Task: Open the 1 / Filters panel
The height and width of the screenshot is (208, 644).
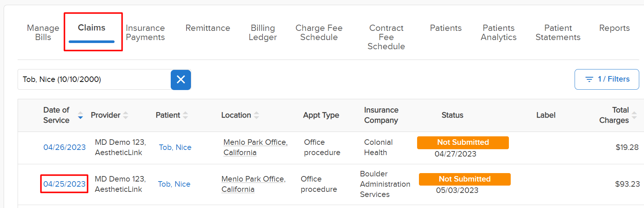Action: click(x=607, y=79)
